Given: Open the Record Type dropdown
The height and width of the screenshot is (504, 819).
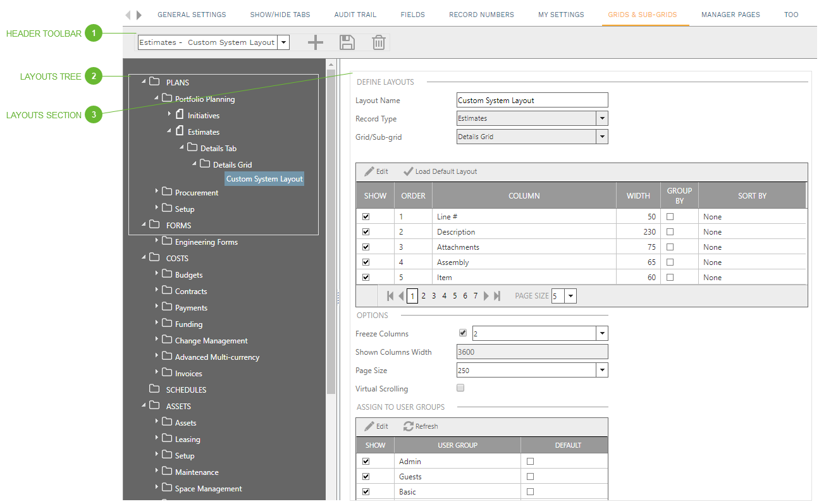Looking at the screenshot, I should tap(601, 118).
